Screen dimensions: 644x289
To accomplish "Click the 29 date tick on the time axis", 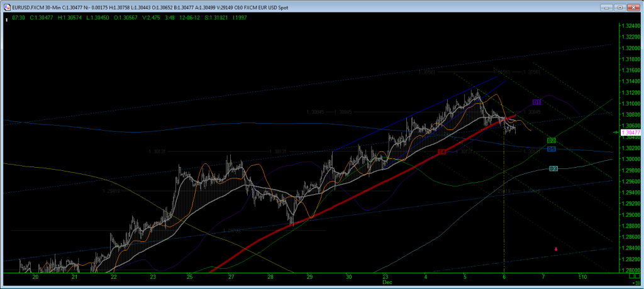I will (309, 277).
